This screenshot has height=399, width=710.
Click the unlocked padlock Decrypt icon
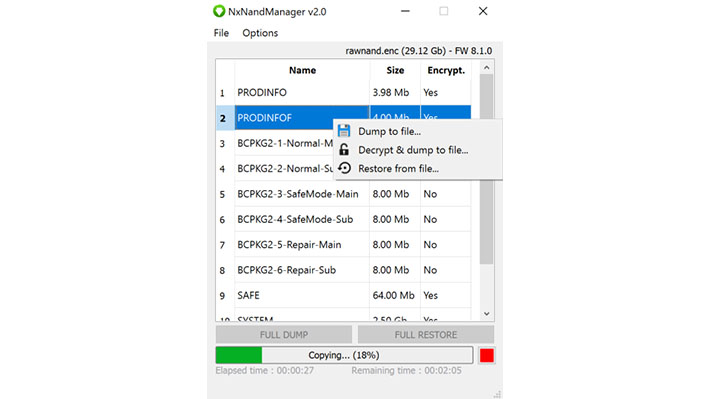(x=344, y=149)
